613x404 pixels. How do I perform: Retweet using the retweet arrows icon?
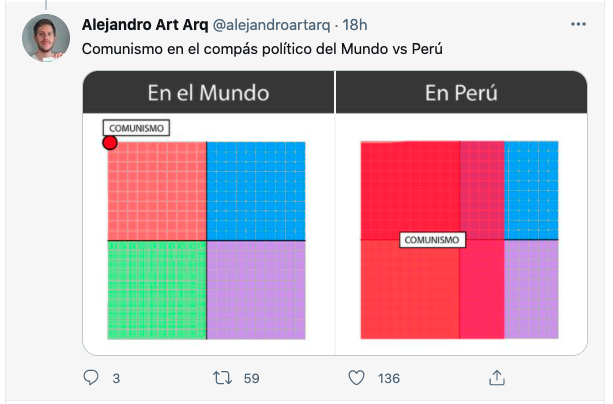pos(222,378)
